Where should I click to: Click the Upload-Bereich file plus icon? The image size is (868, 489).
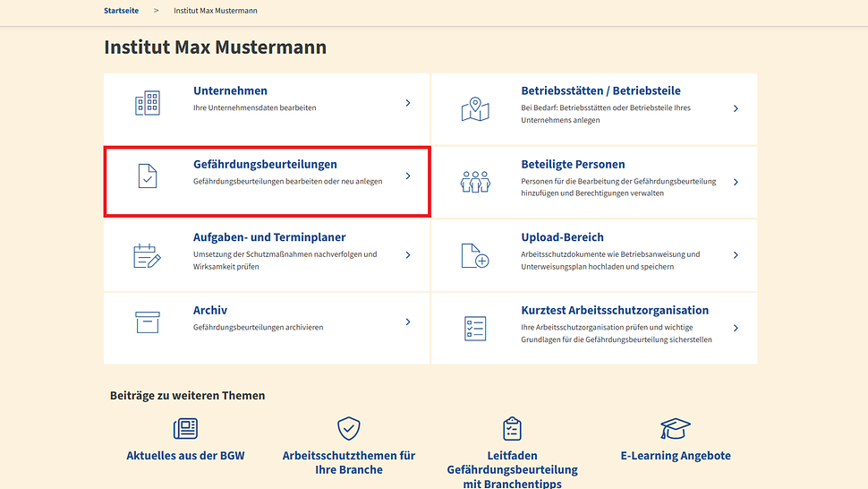coord(475,255)
